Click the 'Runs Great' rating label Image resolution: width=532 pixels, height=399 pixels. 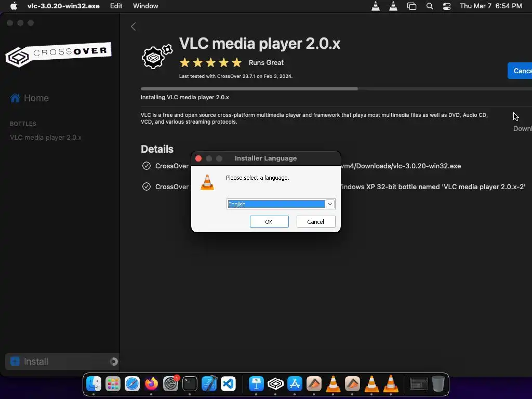point(266,62)
